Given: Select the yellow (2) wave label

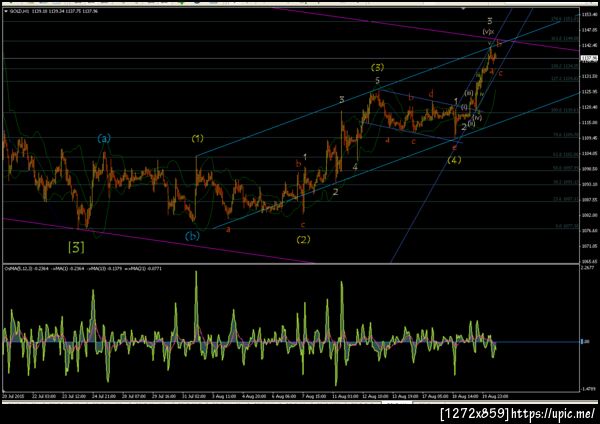Looking at the screenshot, I should click(303, 240).
